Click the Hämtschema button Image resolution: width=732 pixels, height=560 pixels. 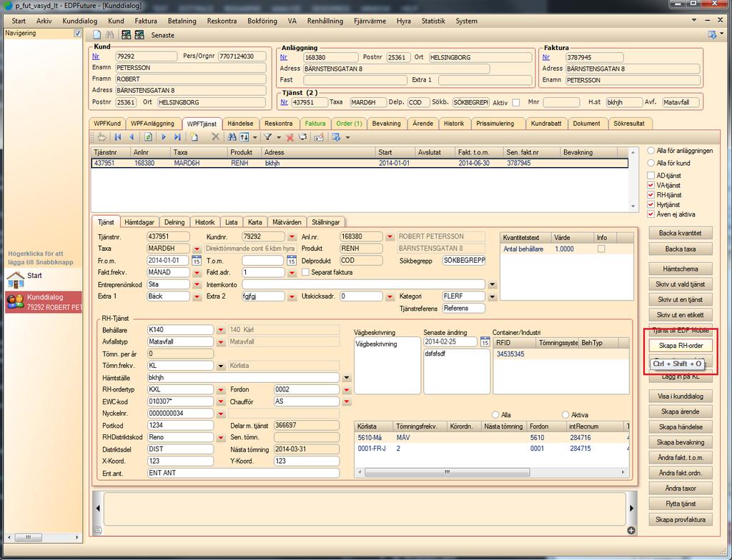tap(681, 269)
